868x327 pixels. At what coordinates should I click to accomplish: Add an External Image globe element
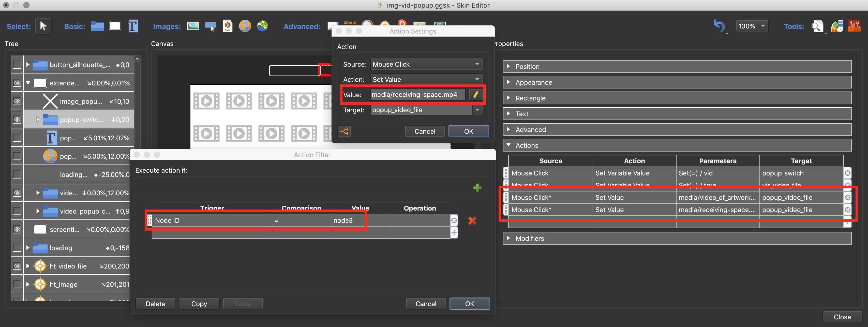point(245,26)
